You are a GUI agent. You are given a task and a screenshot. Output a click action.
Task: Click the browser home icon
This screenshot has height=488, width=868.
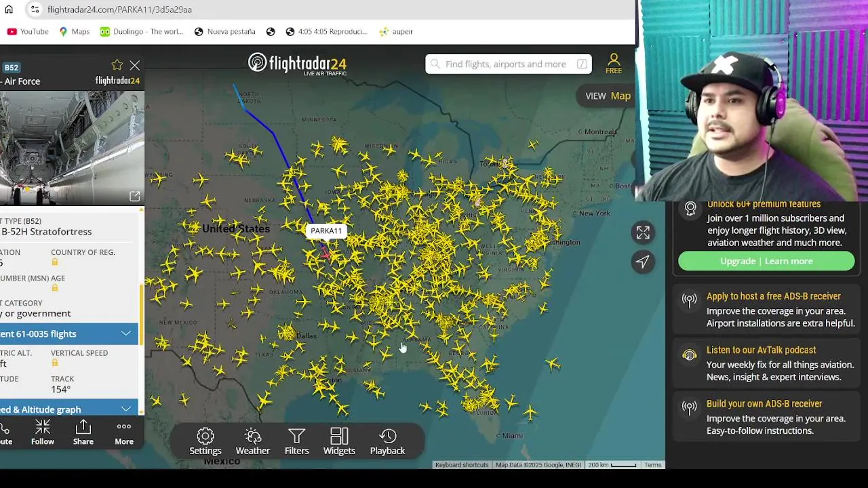[x=9, y=9]
